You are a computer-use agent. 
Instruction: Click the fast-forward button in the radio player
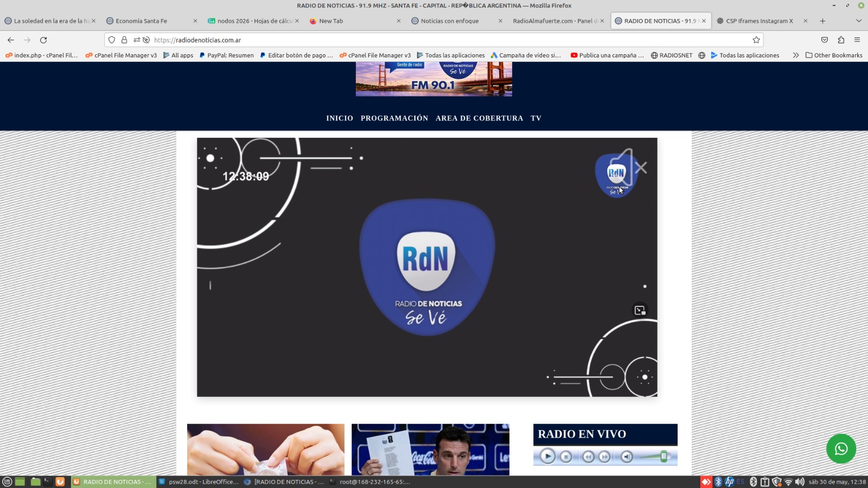(604, 457)
